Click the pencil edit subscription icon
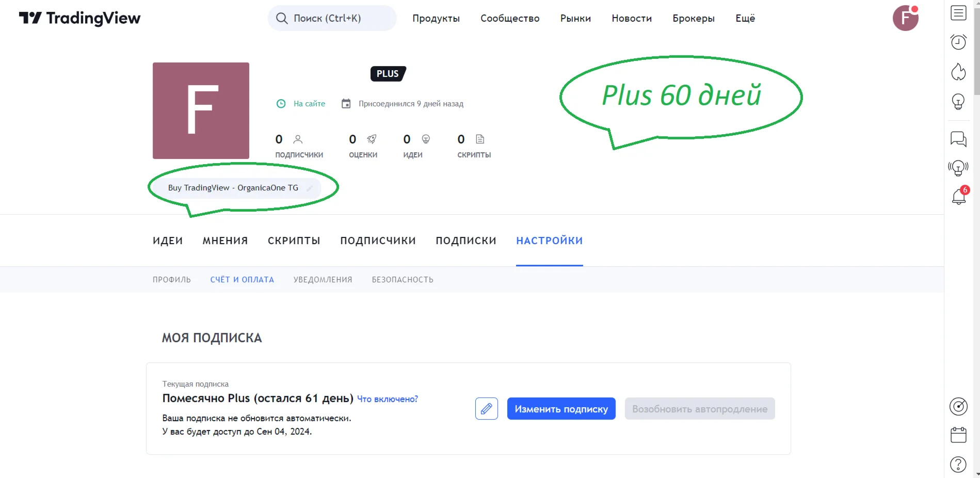 (x=487, y=409)
